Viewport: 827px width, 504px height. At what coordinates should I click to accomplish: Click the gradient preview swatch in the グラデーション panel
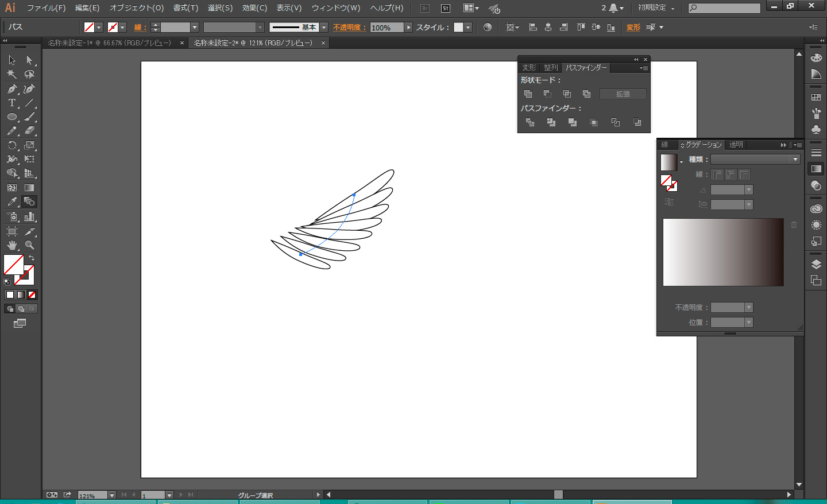(x=668, y=162)
